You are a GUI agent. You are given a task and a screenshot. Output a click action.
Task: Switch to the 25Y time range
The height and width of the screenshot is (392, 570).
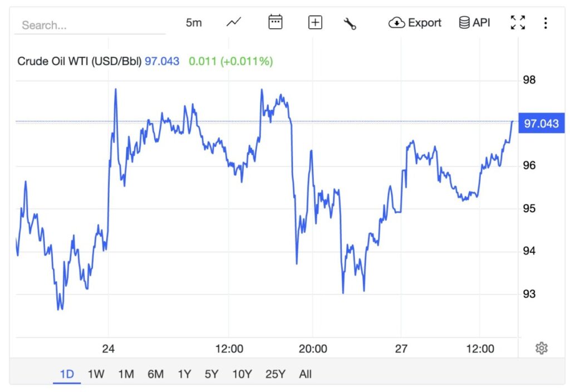(275, 374)
